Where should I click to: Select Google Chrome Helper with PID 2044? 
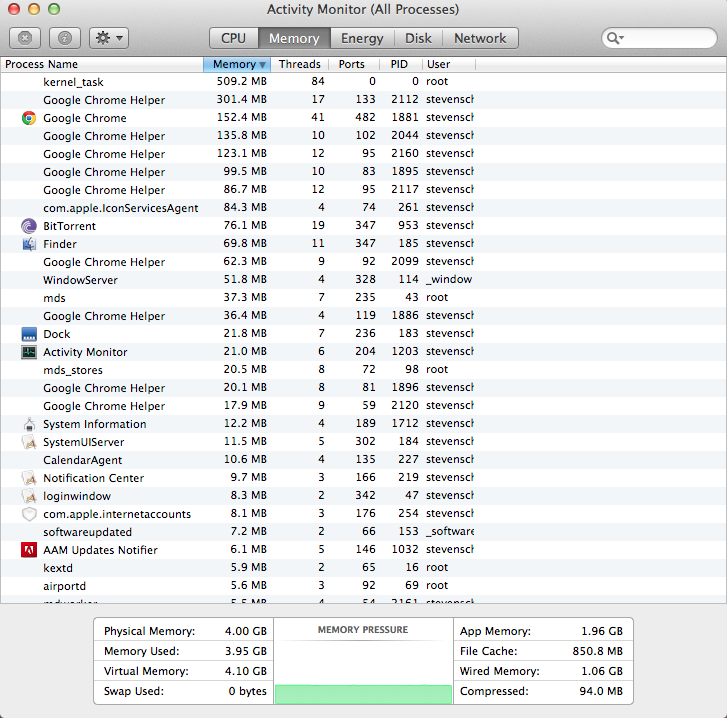pos(364,136)
